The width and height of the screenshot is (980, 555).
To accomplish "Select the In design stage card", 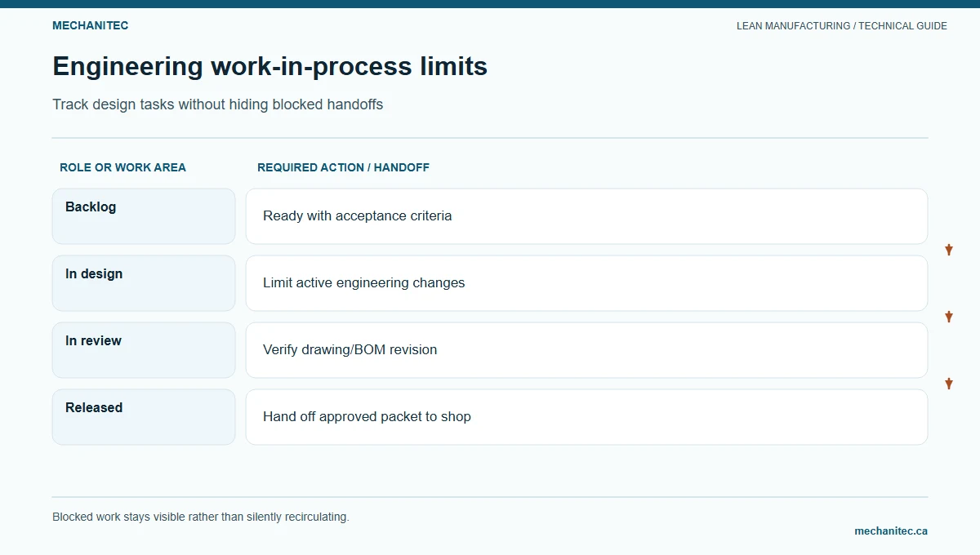I will click(x=144, y=283).
